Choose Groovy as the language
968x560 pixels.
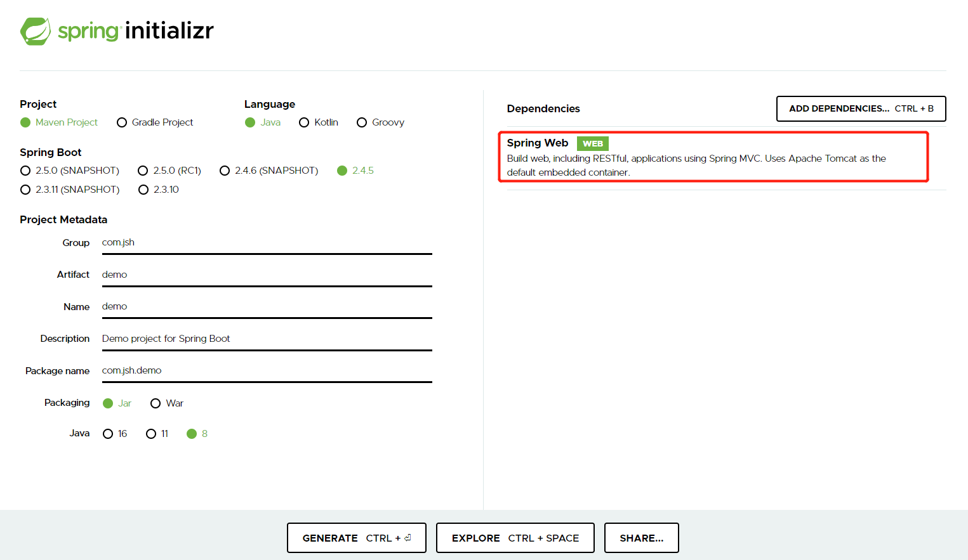point(380,122)
